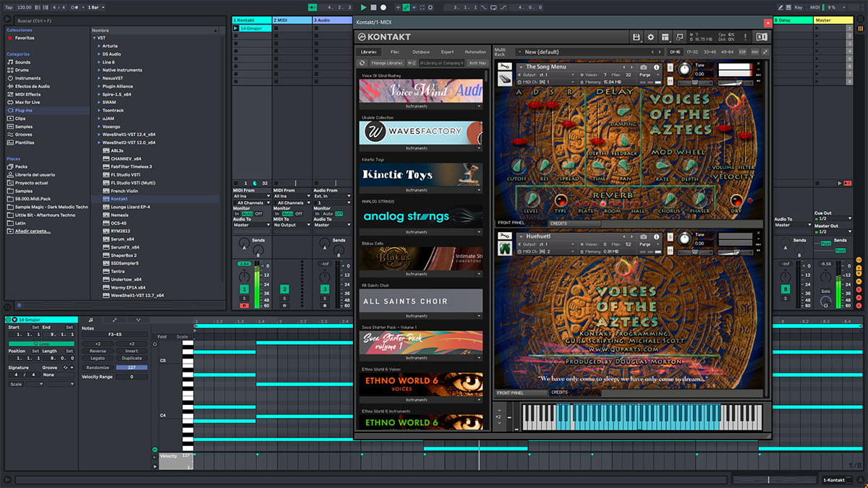Click the A-Z sort button in Kontakt
Viewport: 868px width, 488px height.
[412, 64]
